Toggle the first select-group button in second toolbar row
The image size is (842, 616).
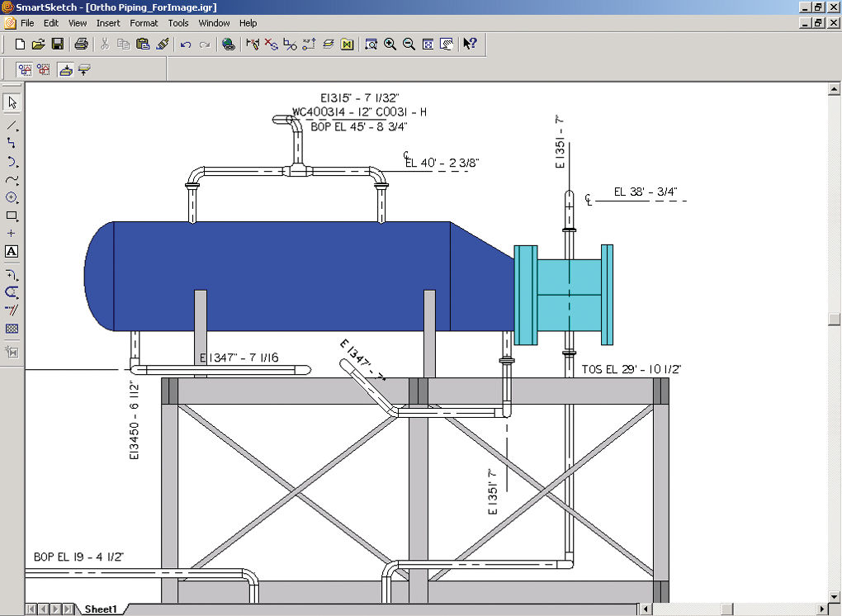[25, 70]
